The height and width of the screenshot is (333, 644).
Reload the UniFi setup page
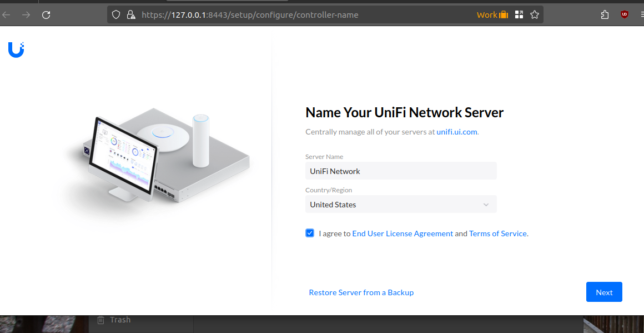46,15
